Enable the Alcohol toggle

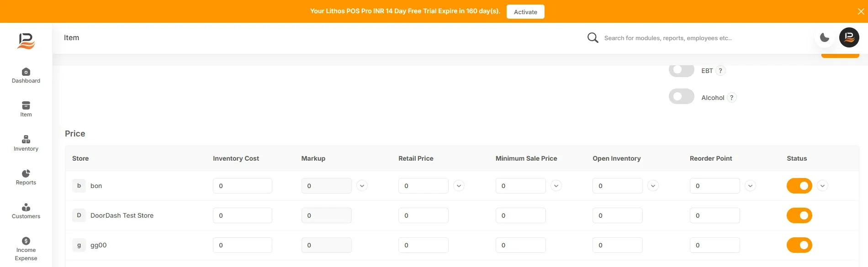pyautogui.click(x=681, y=97)
